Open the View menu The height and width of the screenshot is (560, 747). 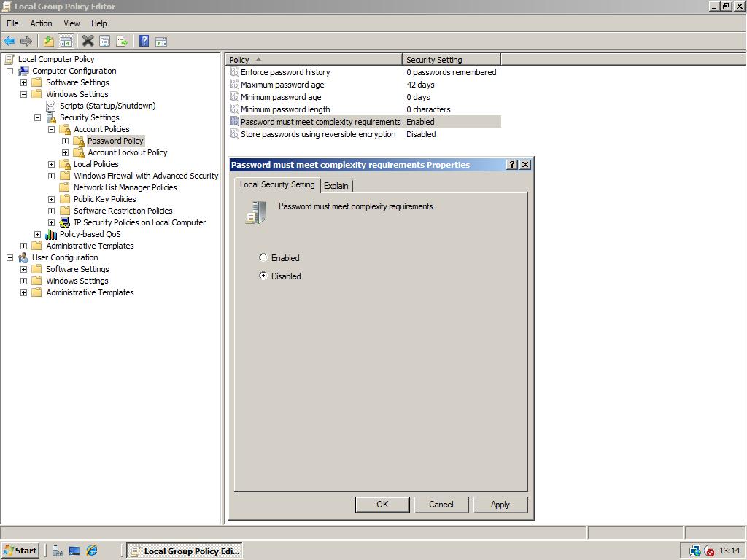71,23
